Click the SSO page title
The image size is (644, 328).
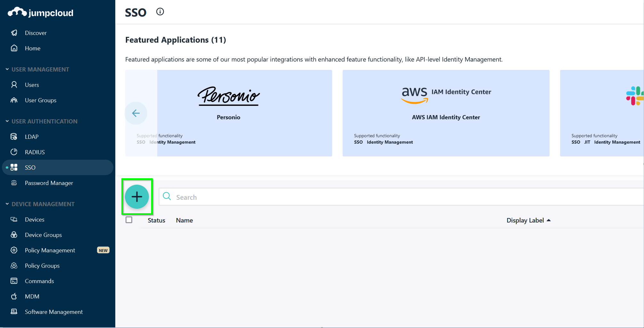coord(135,13)
